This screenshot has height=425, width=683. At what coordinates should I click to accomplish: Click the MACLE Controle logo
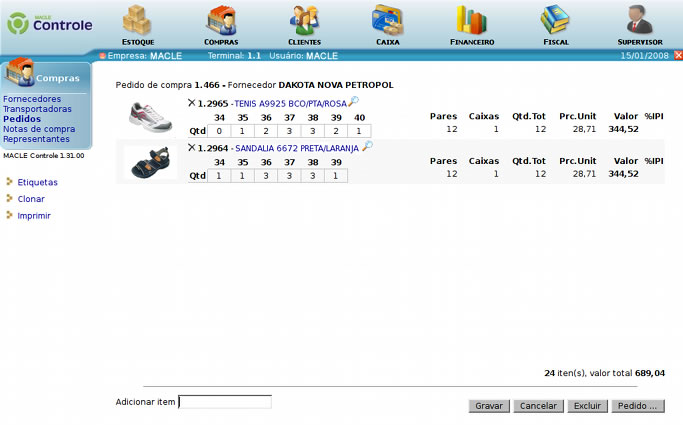point(50,24)
